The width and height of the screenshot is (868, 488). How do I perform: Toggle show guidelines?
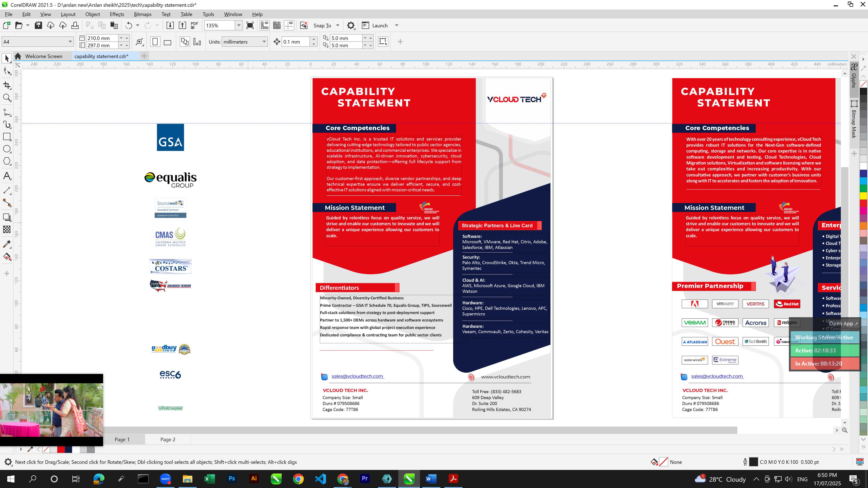pos(289,25)
